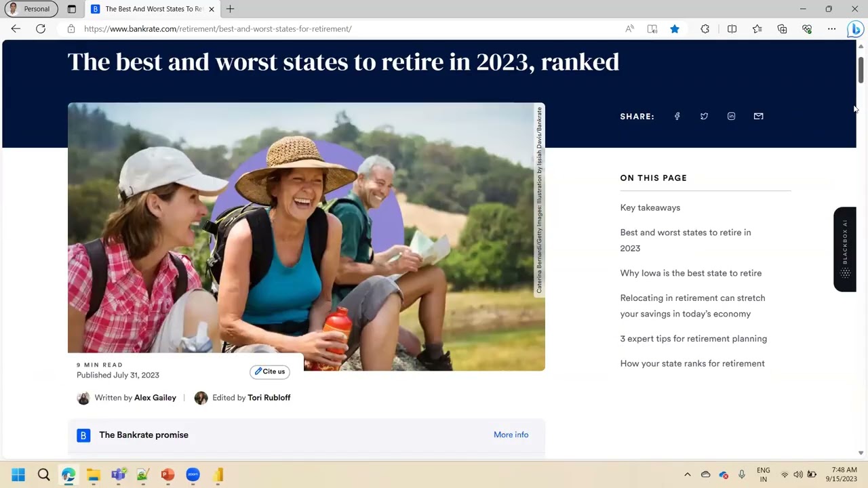This screenshot has width=868, height=488.
Task: Click the scrollbar up arrow
Action: [x=861, y=46]
